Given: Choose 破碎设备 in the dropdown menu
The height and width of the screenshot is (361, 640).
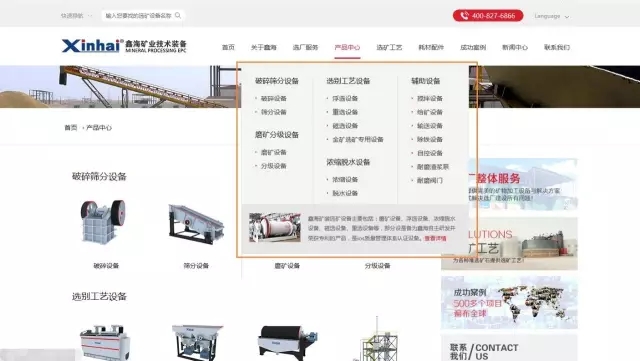Looking at the screenshot, I should pos(273,98).
